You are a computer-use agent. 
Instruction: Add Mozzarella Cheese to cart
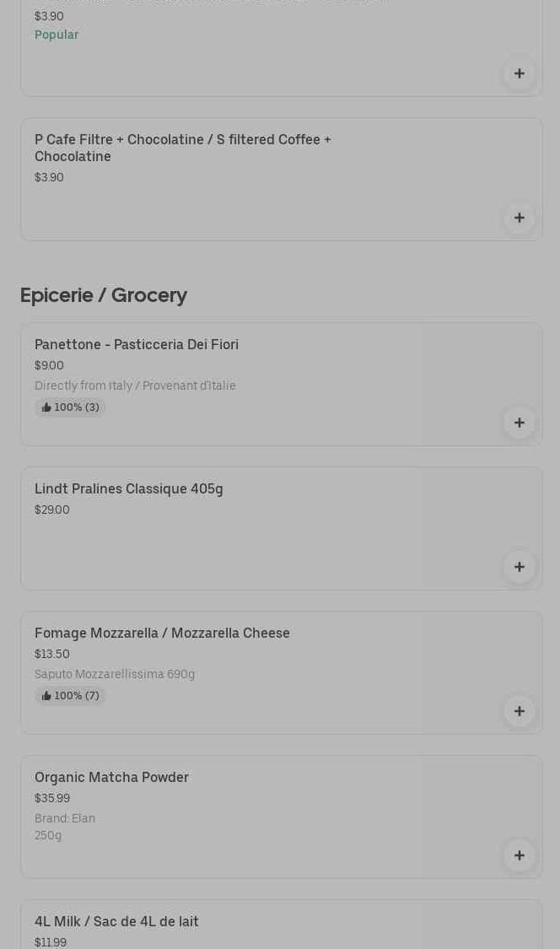519,710
